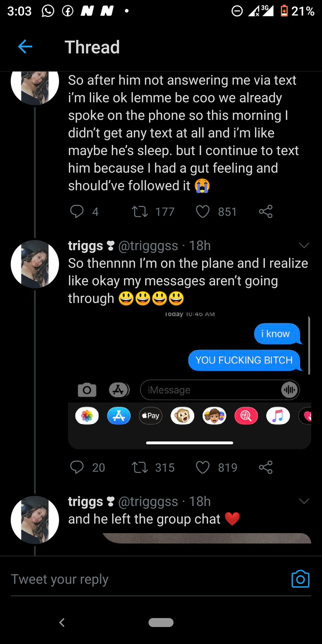This screenshot has width=322, height=644.
Task: Reply to the 'on the plane' tweet
Action: click(77, 467)
